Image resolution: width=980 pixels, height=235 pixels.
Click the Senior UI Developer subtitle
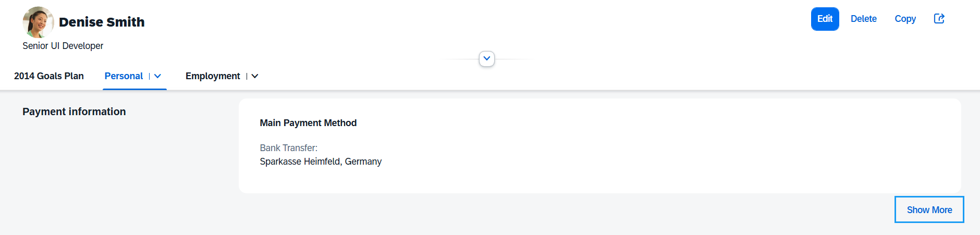(x=63, y=46)
